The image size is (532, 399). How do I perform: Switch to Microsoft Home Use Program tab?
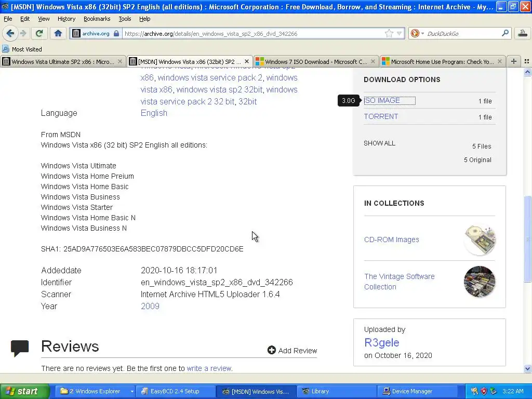point(443,61)
